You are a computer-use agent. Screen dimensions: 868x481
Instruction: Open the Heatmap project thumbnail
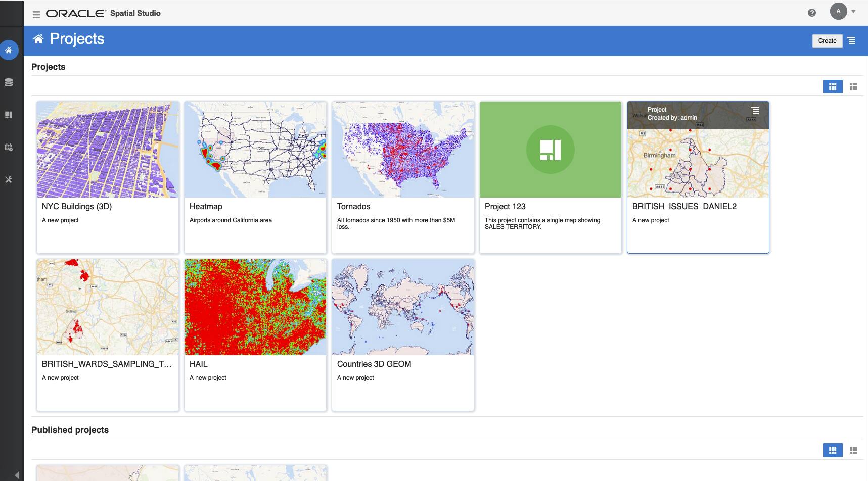255,149
